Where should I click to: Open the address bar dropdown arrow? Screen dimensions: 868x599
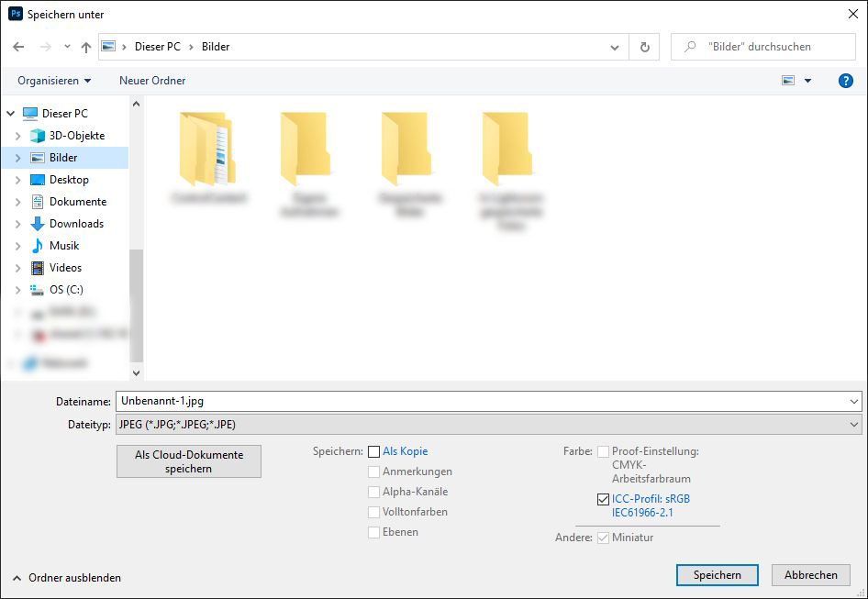(615, 46)
